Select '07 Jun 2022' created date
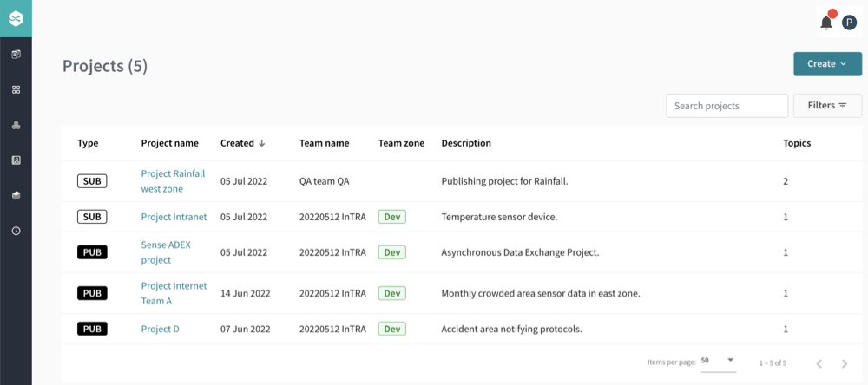868x385 pixels. pyautogui.click(x=246, y=329)
